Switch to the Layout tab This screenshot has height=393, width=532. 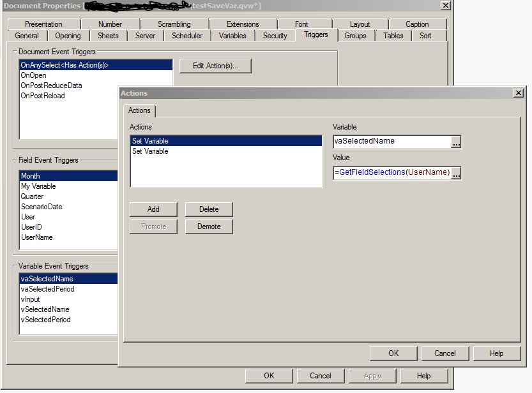pyautogui.click(x=359, y=24)
